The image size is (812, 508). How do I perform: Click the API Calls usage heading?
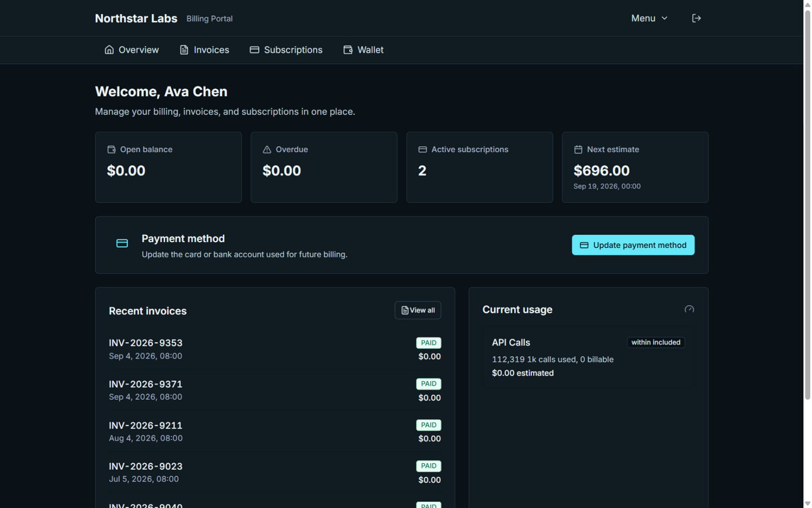coord(511,343)
